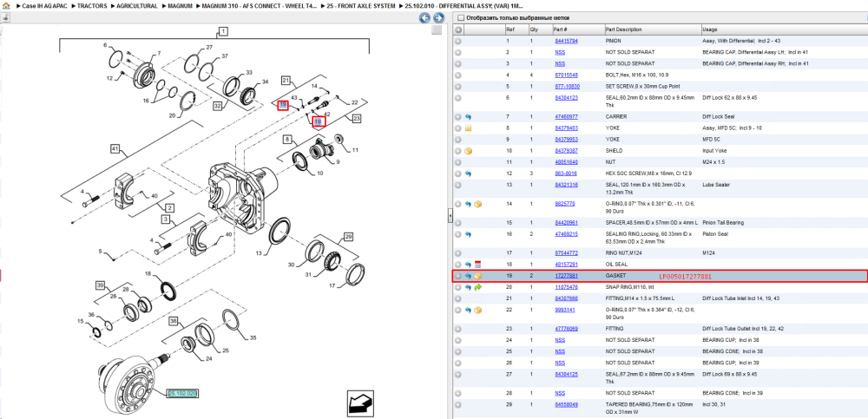Click the 'Pinion Tail Bearing' usage text

click(x=723, y=222)
